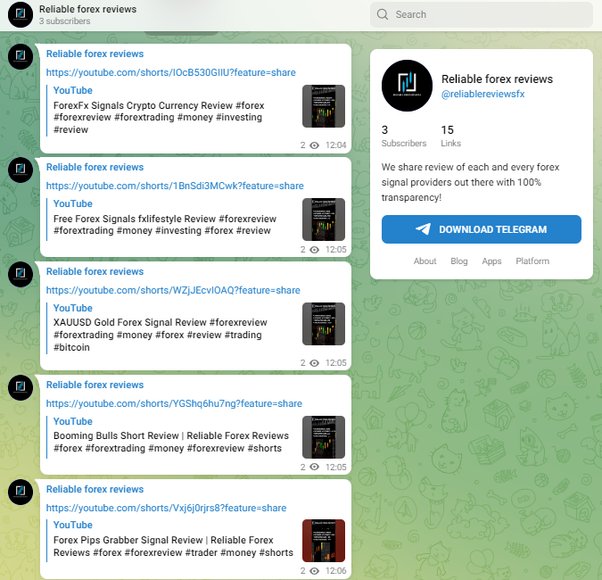Click views eye icon at 12:06 post
602x580 pixels.
[314, 571]
